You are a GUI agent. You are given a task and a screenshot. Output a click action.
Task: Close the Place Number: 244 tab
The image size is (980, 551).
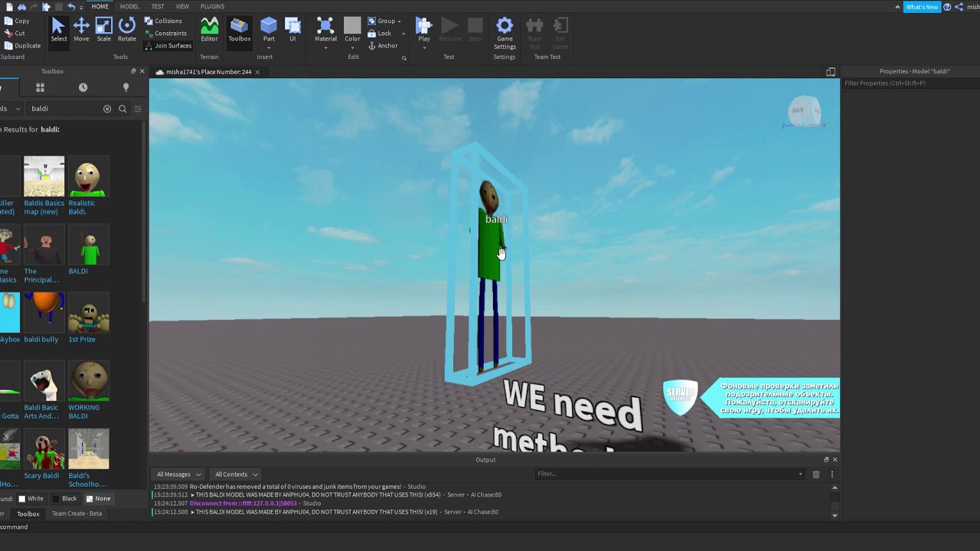pyautogui.click(x=257, y=72)
